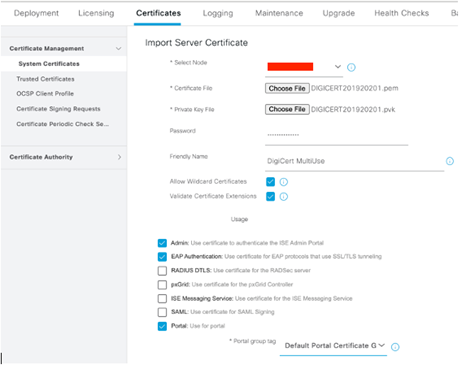Open info icon next to Portal group tag
462x365 pixels.
[x=395, y=347]
